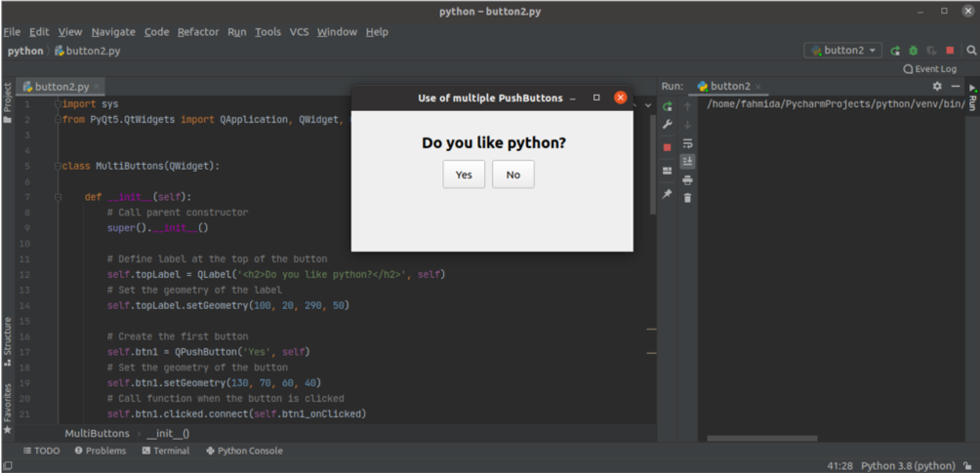
Task: Toggle soft-wrap in Run output
Action: click(687, 143)
